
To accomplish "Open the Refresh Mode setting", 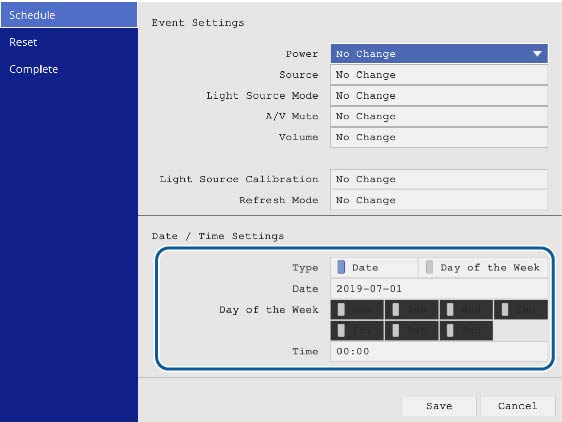I will point(439,200).
